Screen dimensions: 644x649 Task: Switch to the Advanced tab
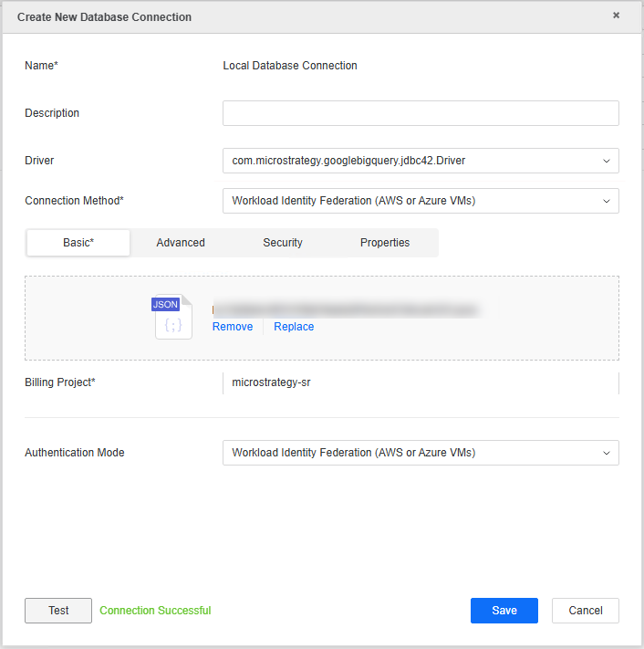pos(181,243)
